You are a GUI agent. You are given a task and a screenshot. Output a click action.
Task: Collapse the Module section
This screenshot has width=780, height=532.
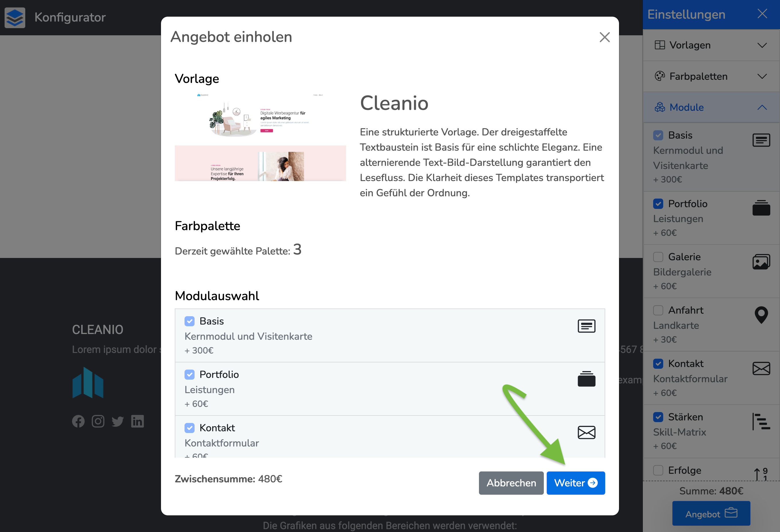762,107
